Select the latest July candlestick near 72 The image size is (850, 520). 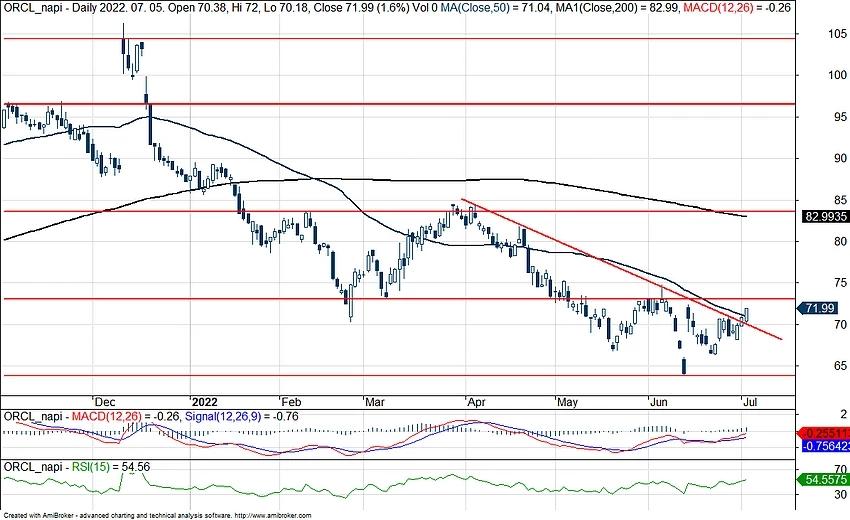[746, 314]
